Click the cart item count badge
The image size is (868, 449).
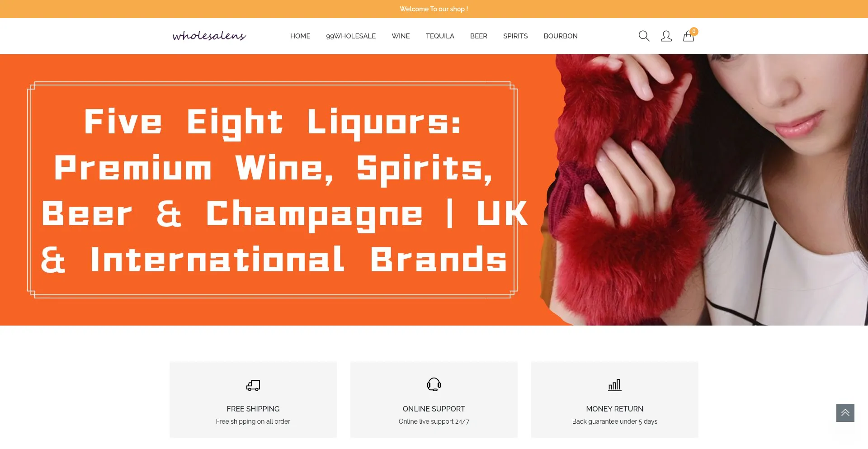point(694,31)
